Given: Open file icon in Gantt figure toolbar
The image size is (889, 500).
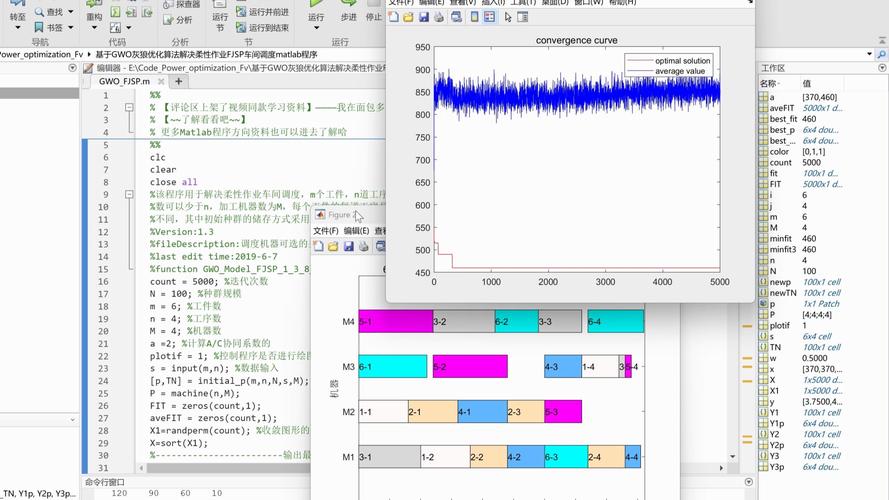Looking at the screenshot, I should click(x=333, y=246).
